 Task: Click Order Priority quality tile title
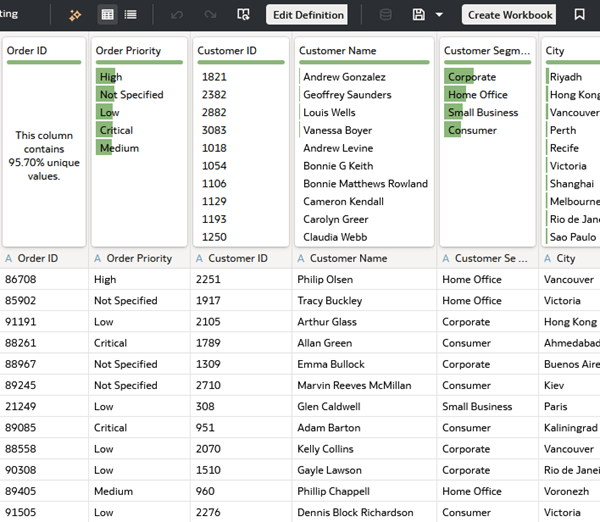click(x=128, y=51)
